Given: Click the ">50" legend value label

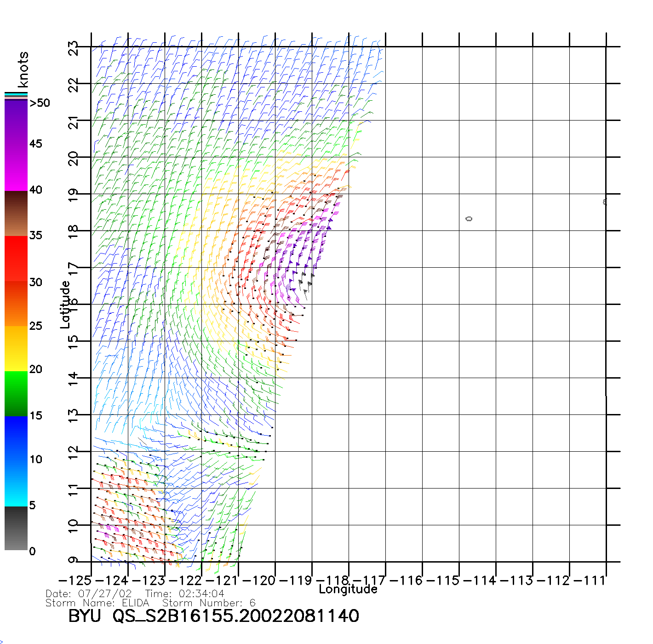Looking at the screenshot, I should (x=40, y=103).
